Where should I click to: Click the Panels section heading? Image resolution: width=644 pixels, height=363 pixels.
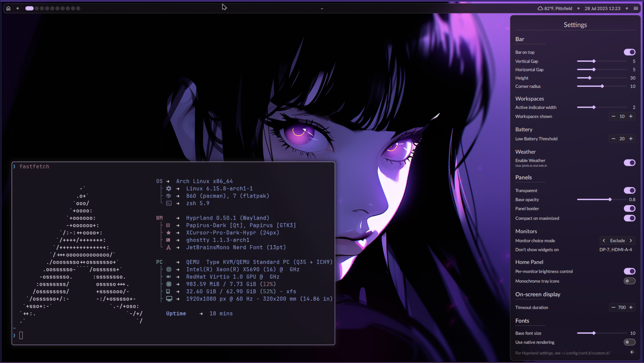pos(523,178)
